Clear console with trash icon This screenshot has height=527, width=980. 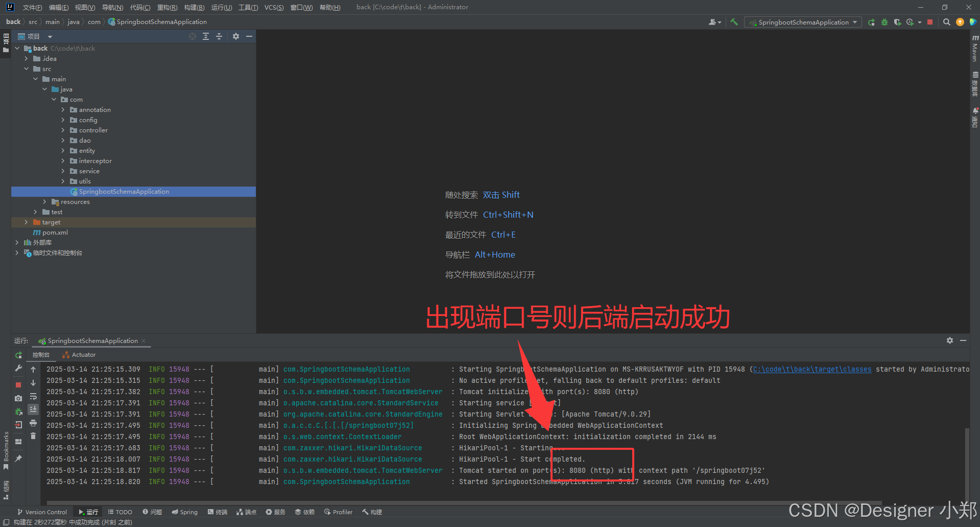tap(33, 436)
